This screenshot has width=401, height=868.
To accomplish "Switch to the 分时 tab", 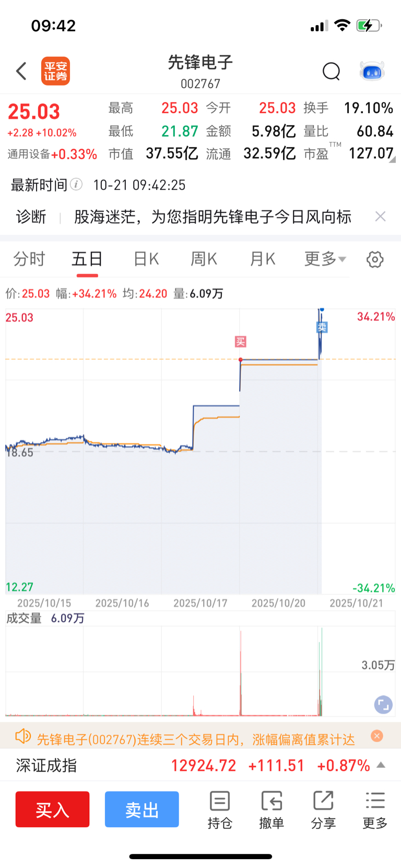I will pos(29,259).
